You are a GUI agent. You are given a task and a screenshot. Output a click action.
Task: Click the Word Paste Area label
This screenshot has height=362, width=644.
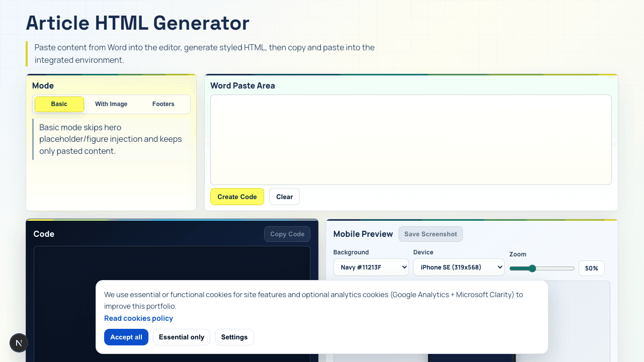pyautogui.click(x=243, y=85)
